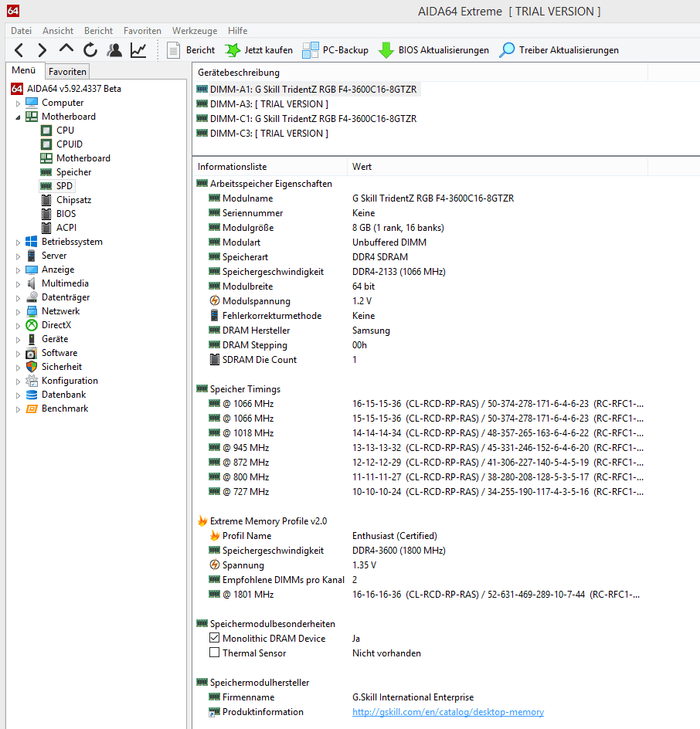Go forward with the right arrow button
The width and height of the screenshot is (700, 729).
tap(42, 49)
